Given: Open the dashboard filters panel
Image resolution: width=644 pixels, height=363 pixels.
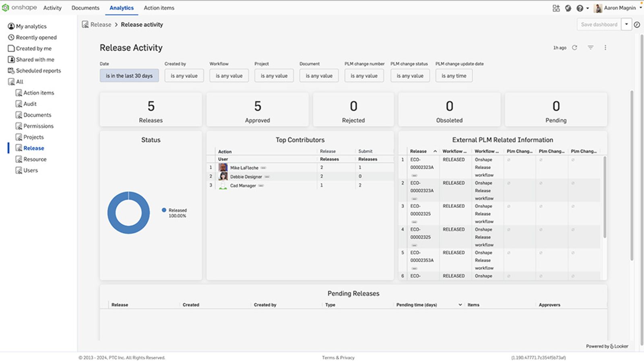Looking at the screenshot, I should pyautogui.click(x=590, y=47).
